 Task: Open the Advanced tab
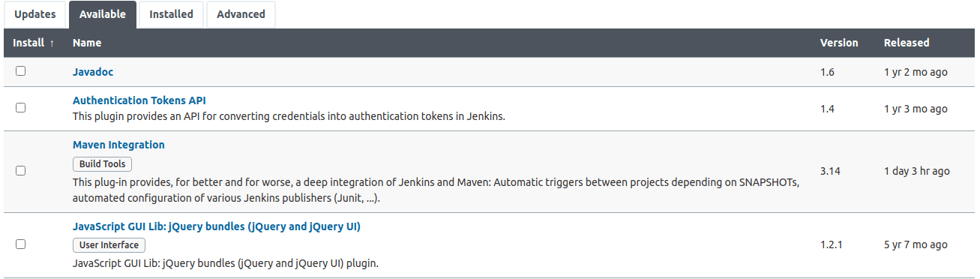pyautogui.click(x=241, y=14)
